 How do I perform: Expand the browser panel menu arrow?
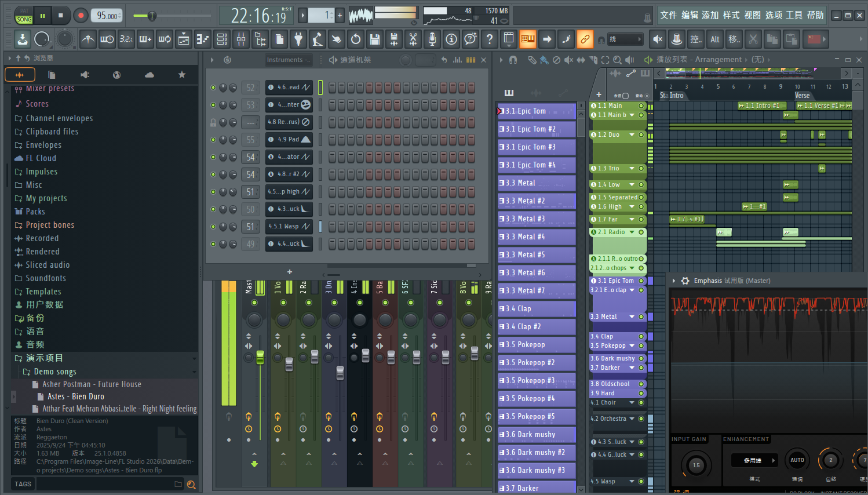click(9, 58)
